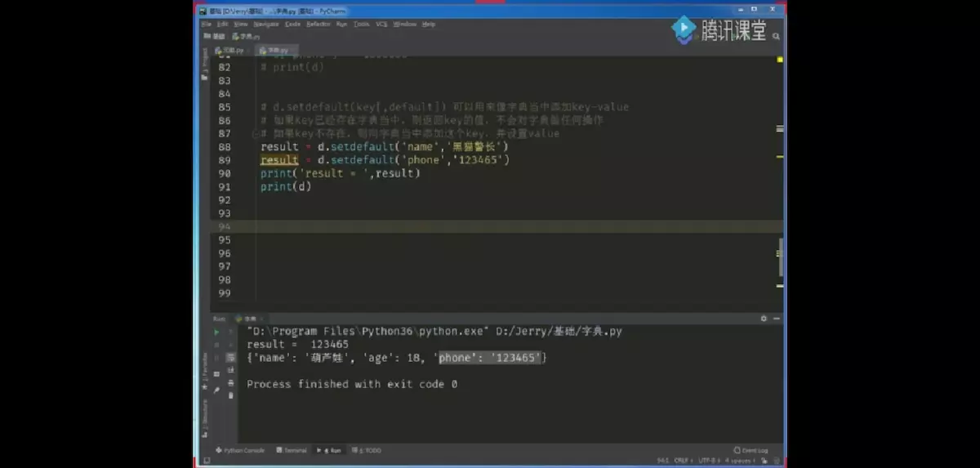980x468 pixels.
Task: Open the Help menu
Action: (428, 25)
